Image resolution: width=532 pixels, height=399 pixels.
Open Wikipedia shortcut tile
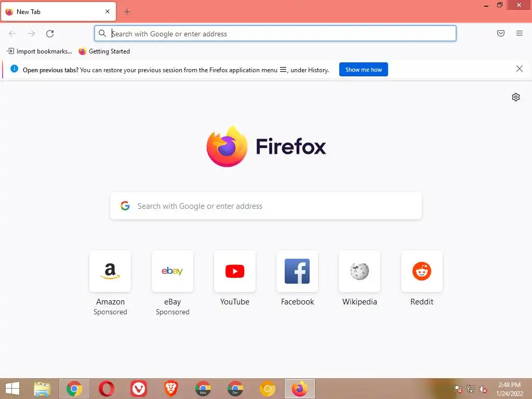[360, 271]
